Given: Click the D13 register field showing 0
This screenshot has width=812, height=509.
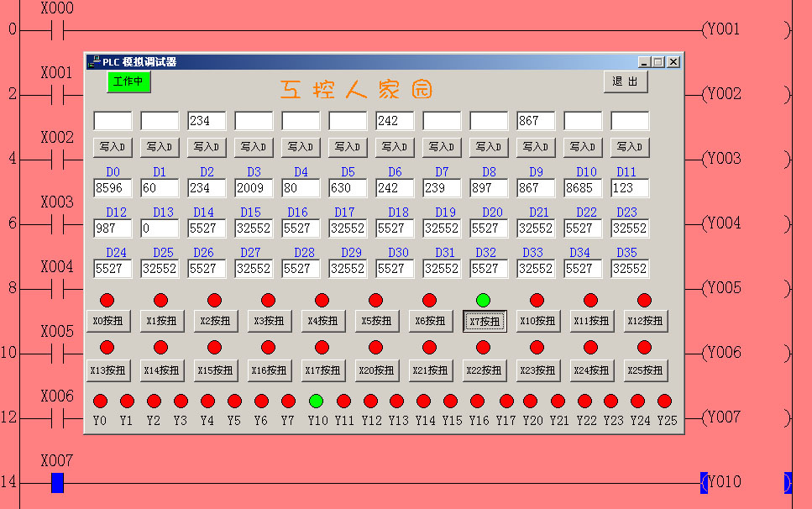Looking at the screenshot, I should (160, 228).
